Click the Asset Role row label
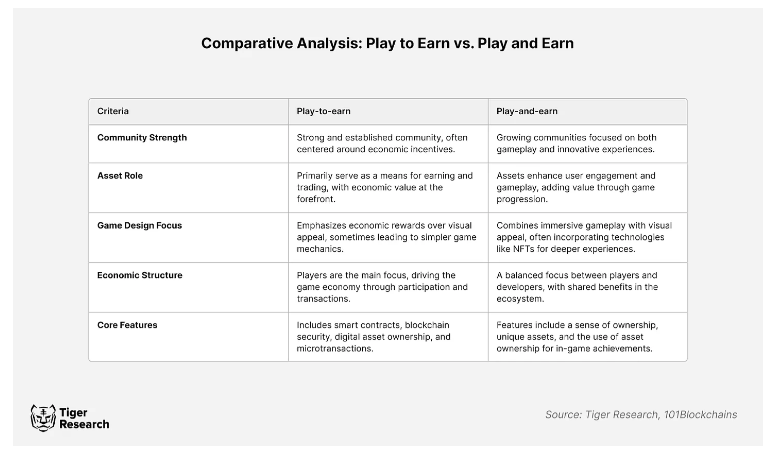Image resolution: width=774 pixels, height=450 pixels. click(x=120, y=176)
